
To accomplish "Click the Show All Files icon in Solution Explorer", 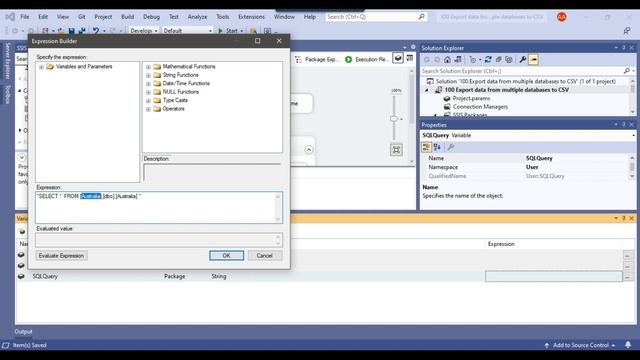I will coord(509,60).
